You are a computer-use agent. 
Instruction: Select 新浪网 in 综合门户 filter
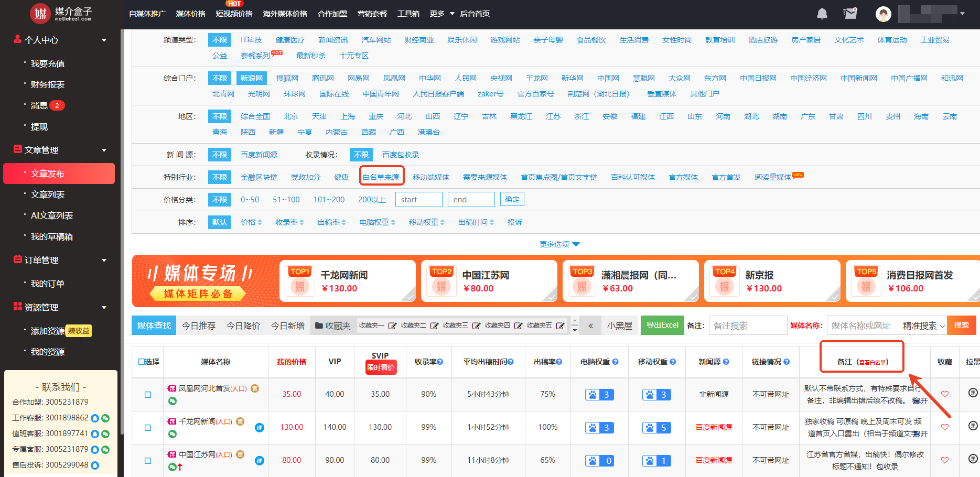pos(252,78)
